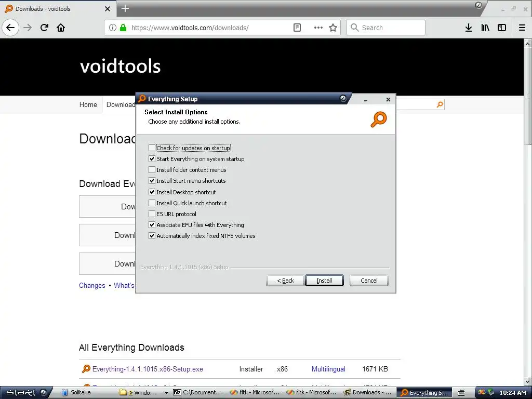Viewport: 532px width, 399px height.
Task: Uncheck Automatically index fixed NTFS volumes
Action: (x=152, y=236)
